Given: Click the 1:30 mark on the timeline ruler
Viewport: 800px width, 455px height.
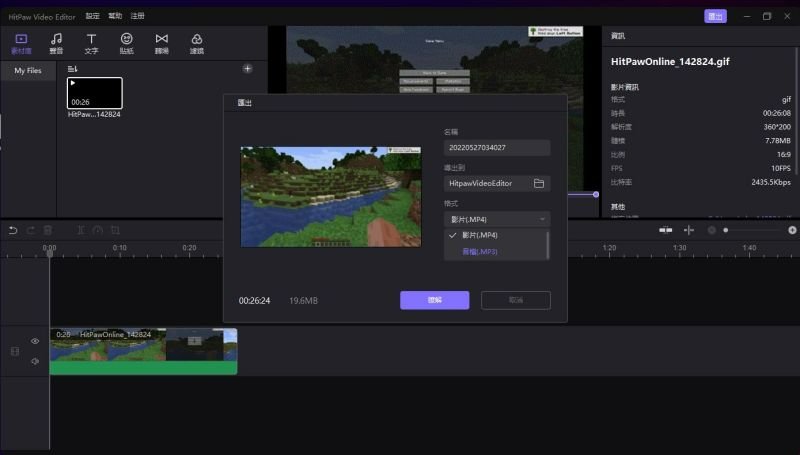Looking at the screenshot, I should [x=679, y=248].
